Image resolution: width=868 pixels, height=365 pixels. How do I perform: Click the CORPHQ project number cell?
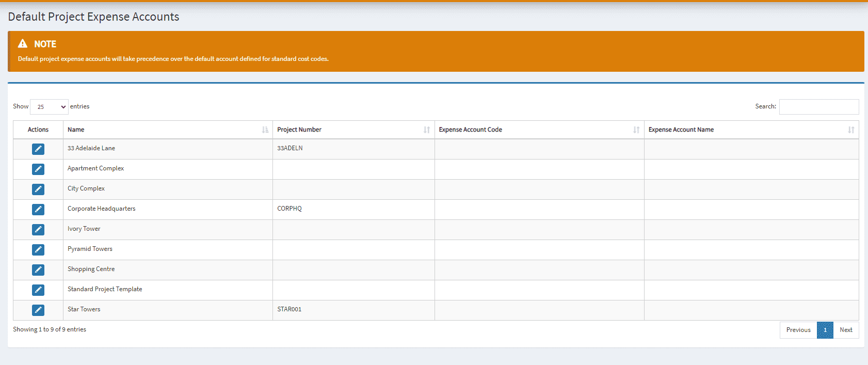[x=290, y=209]
